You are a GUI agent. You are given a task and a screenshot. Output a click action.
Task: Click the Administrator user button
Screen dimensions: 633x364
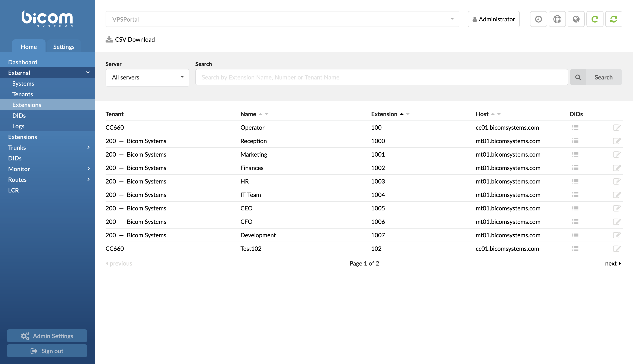coord(493,19)
